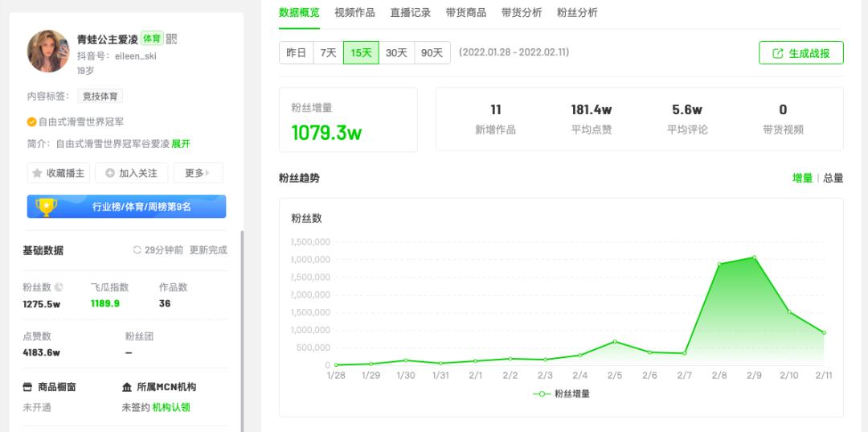
Task: Click the refresh icon next to 29分钟前
Action: click(x=137, y=250)
